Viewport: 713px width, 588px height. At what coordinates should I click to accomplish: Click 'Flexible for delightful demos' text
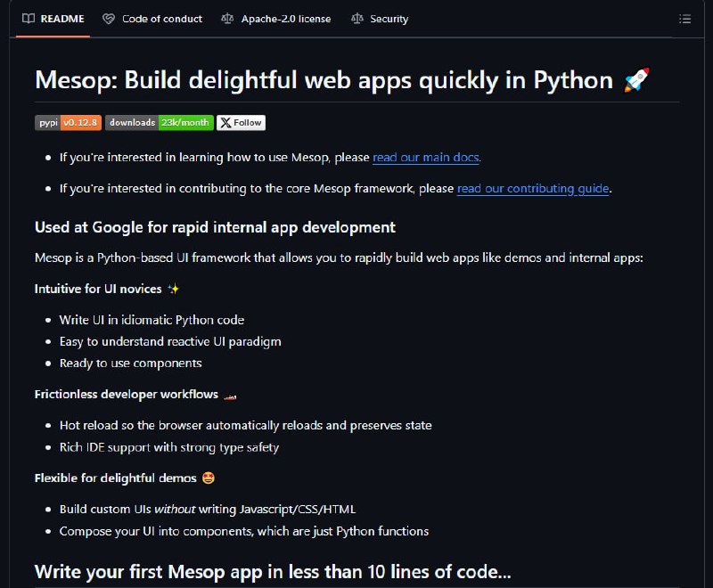click(x=116, y=478)
